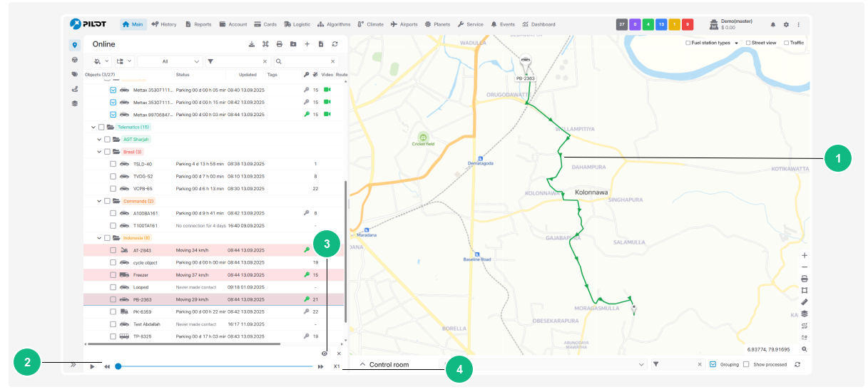This screenshot has width=868, height=392.
Task: Activate the ruler tool on the map
Action: (805, 301)
